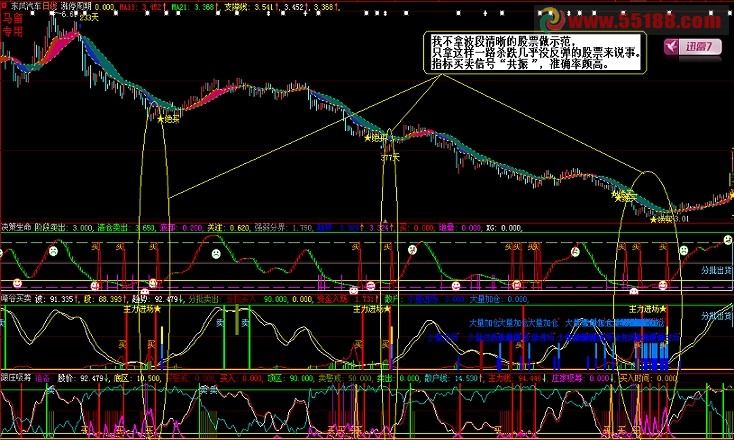Click the 主力线: 94.446 value
The width and height of the screenshot is (734, 440).
pos(515,377)
